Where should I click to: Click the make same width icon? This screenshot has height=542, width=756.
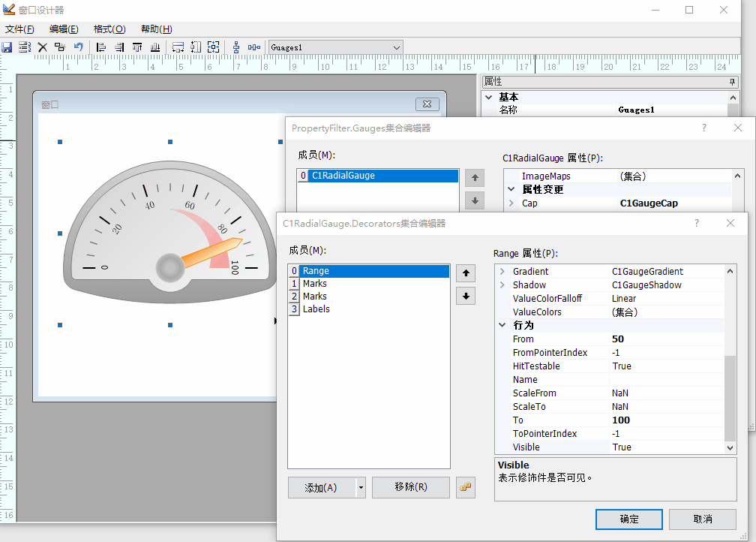tap(178, 47)
